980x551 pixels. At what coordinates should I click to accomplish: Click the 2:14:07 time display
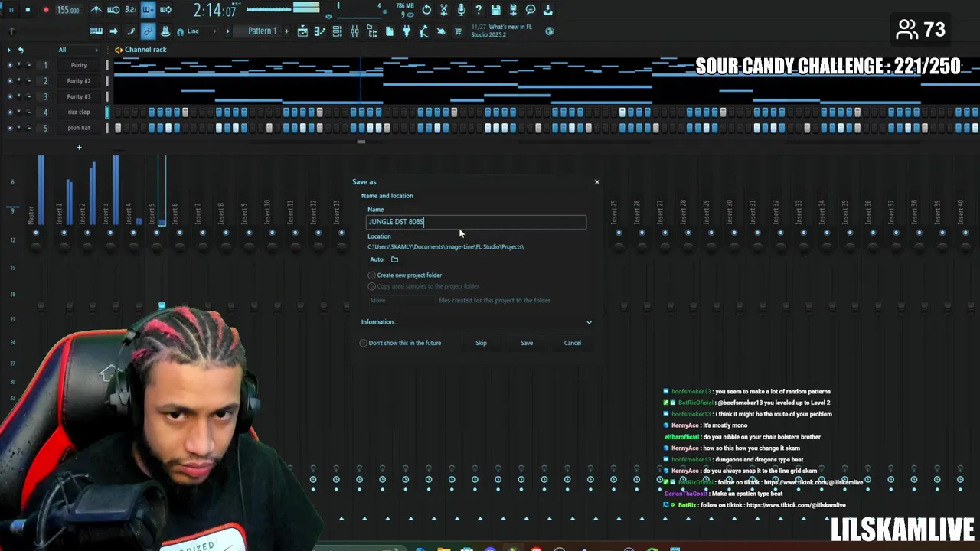(214, 11)
